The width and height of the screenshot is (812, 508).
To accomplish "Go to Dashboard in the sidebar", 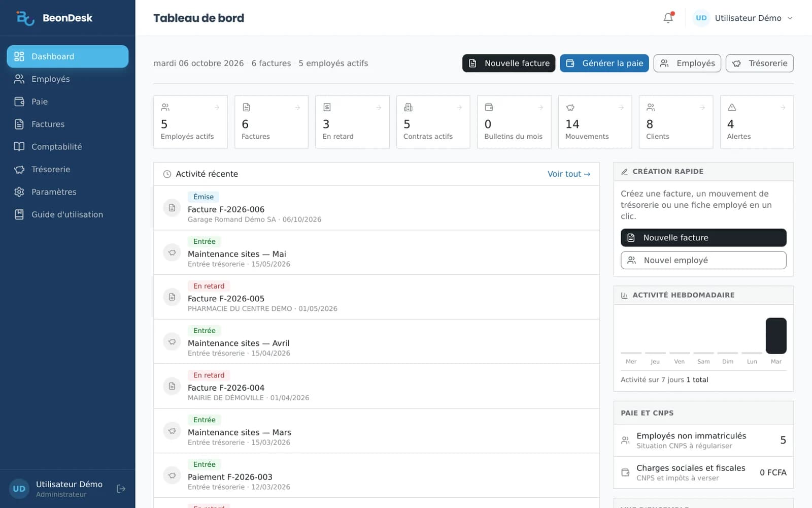I will pyautogui.click(x=67, y=56).
